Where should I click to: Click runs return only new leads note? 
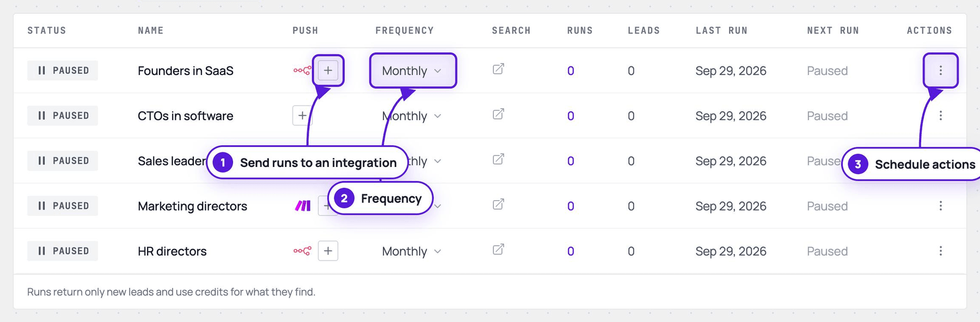point(171,292)
